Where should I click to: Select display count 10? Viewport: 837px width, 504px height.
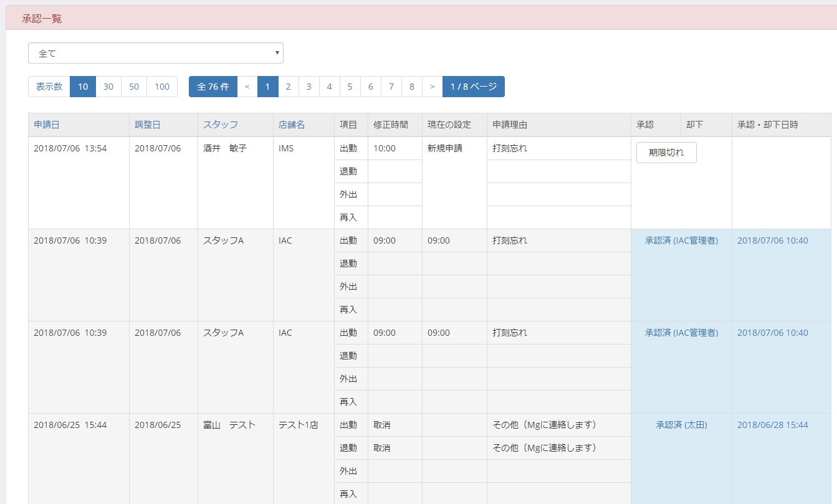[x=82, y=87]
